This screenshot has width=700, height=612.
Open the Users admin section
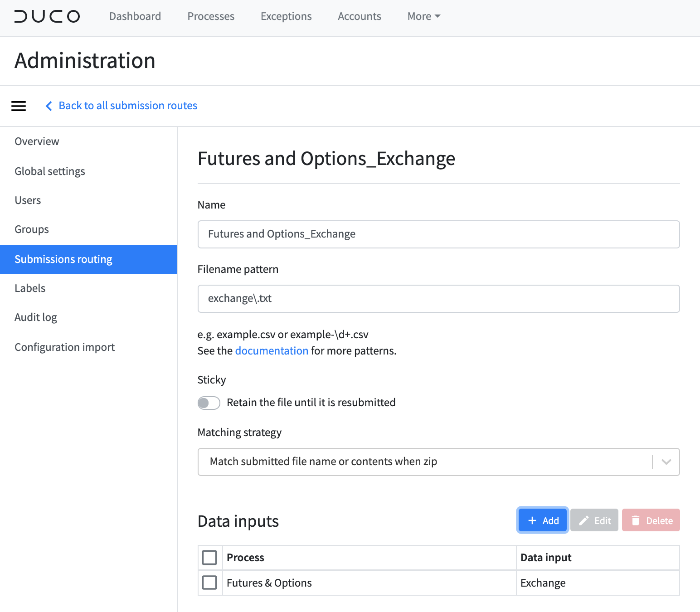click(x=88, y=200)
